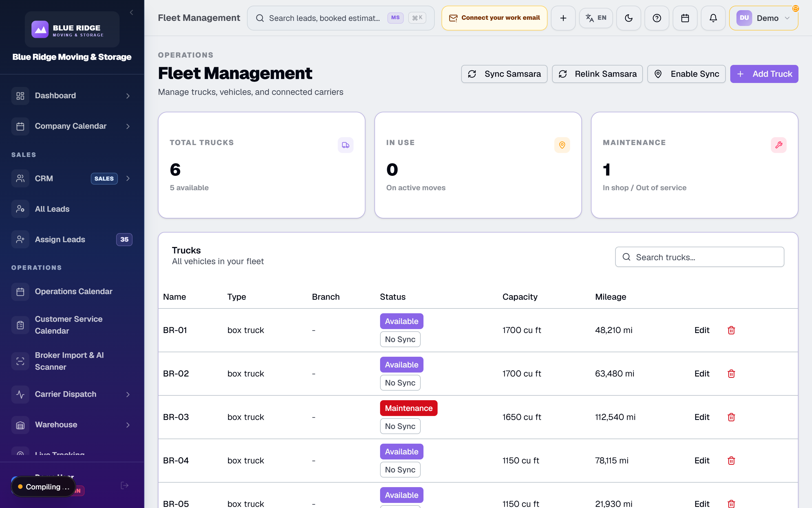
Task: Delete truck BR-01 with trash icon
Action: (731, 330)
